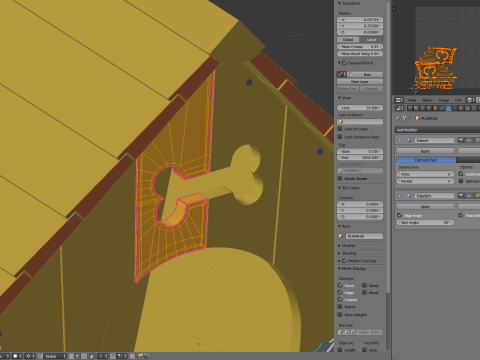Enable Lock Camera to View checkbox
This screenshot has height=360, width=480.
340,137
